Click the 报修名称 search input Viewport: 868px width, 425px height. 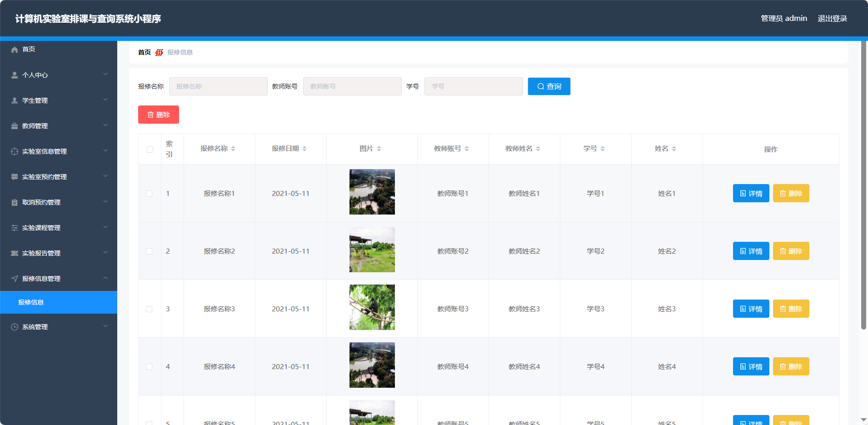point(218,86)
